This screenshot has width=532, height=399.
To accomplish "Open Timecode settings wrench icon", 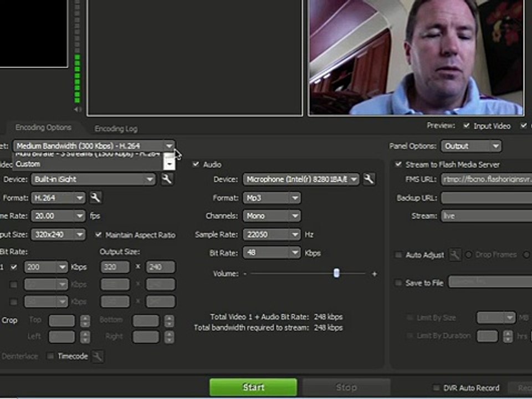I will [98, 356].
